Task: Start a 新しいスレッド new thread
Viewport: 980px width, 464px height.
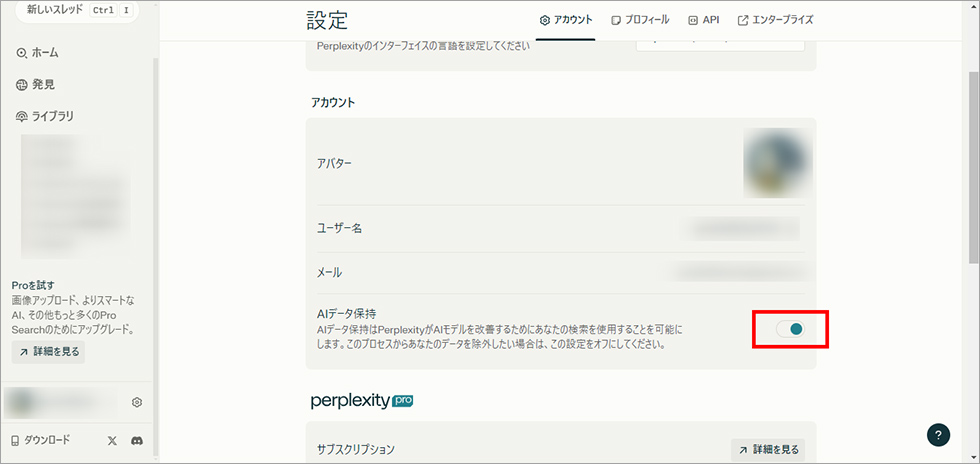Action: 77,11
